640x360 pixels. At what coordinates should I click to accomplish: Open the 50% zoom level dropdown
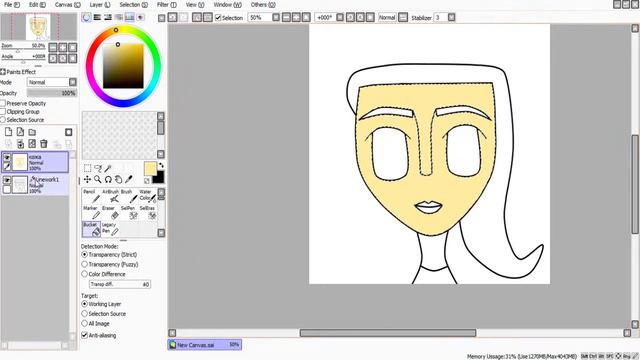coord(276,18)
